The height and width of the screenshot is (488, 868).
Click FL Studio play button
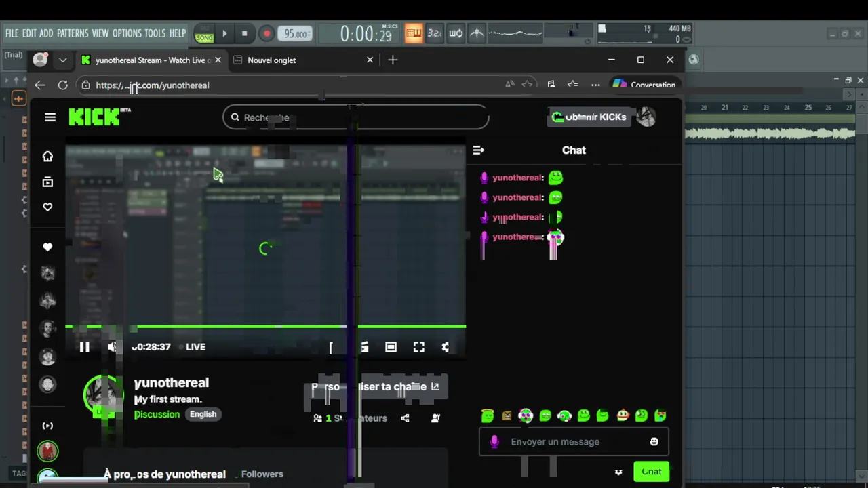point(224,33)
